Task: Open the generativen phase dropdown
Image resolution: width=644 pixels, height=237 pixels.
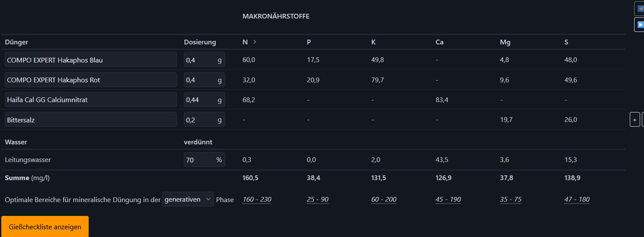Action: [188, 199]
